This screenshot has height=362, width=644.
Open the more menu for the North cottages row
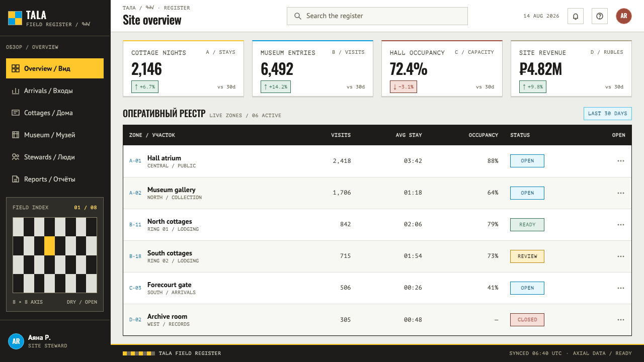point(621,224)
